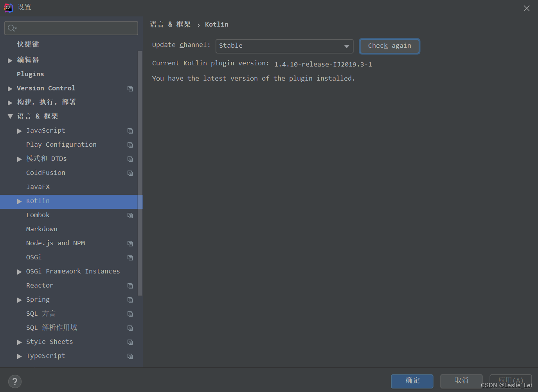Select Node.js and NPM settings page

click(56, 243)
